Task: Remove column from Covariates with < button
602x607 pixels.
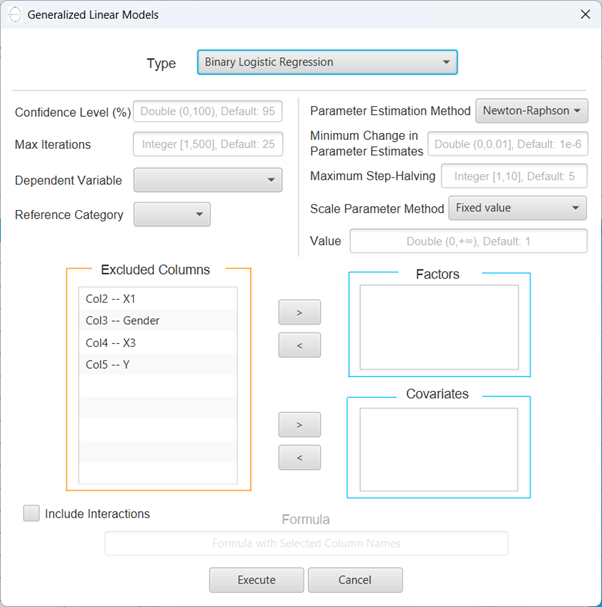Action: (299, 458)
